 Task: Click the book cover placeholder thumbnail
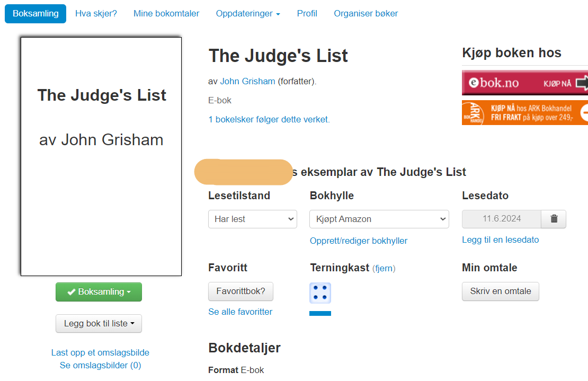(101, 156)
